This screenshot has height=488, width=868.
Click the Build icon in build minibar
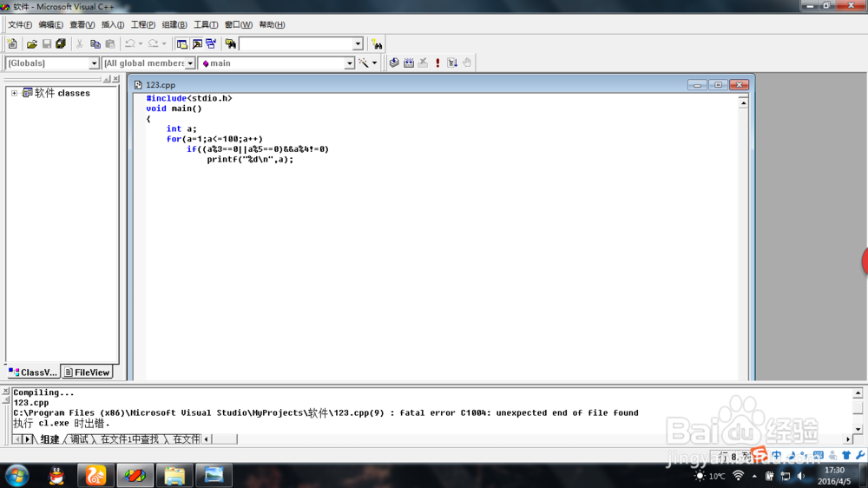tap(409, 63)
